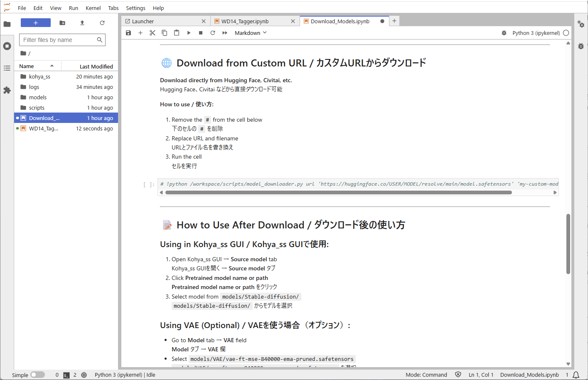Toggle the Simple mode switch
Image resolution: width=588 pixels, height=380 pixels.
pyautogui.click(x=37, y=375)
